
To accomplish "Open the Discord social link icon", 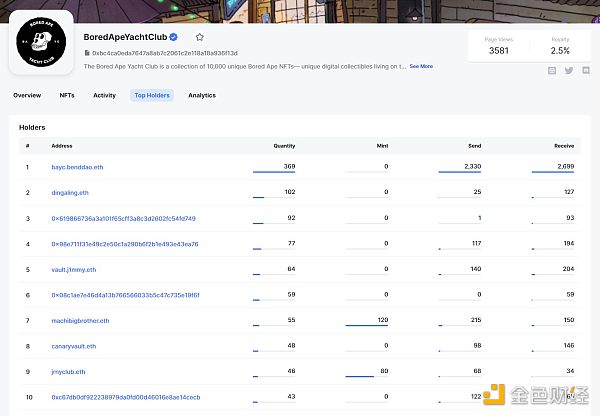I will [x=584, y=70].
